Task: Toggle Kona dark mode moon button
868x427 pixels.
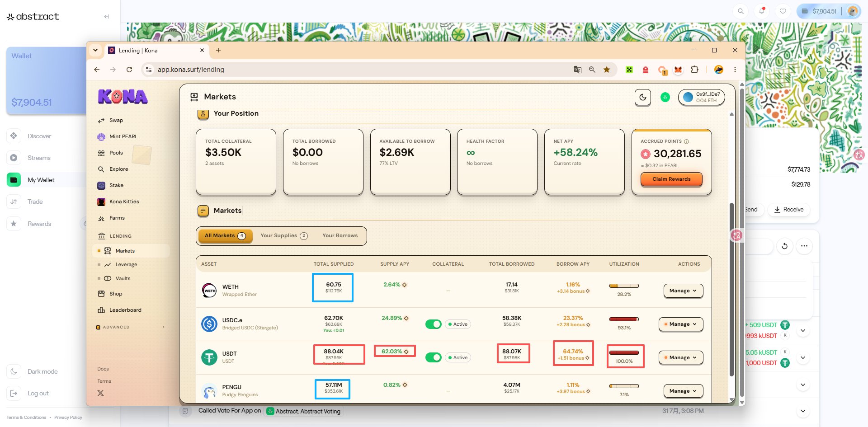Action: (642, 97)
